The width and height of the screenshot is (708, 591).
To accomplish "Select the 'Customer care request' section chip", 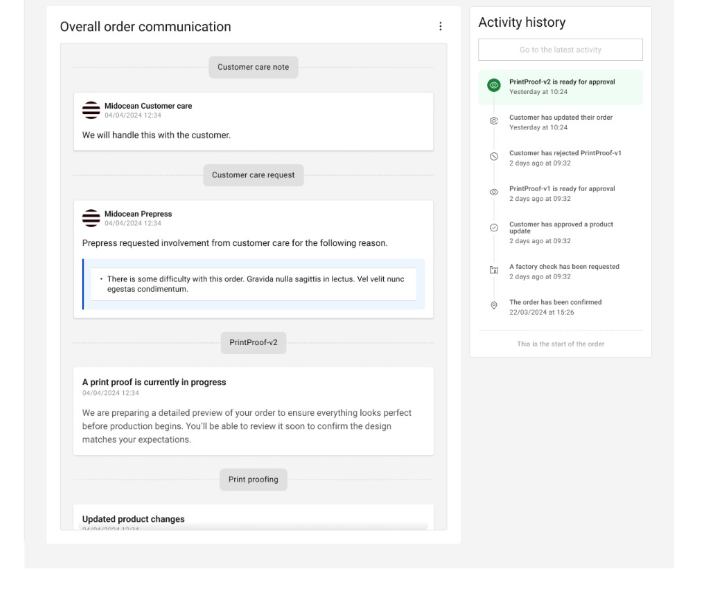I will pos(253,175).
